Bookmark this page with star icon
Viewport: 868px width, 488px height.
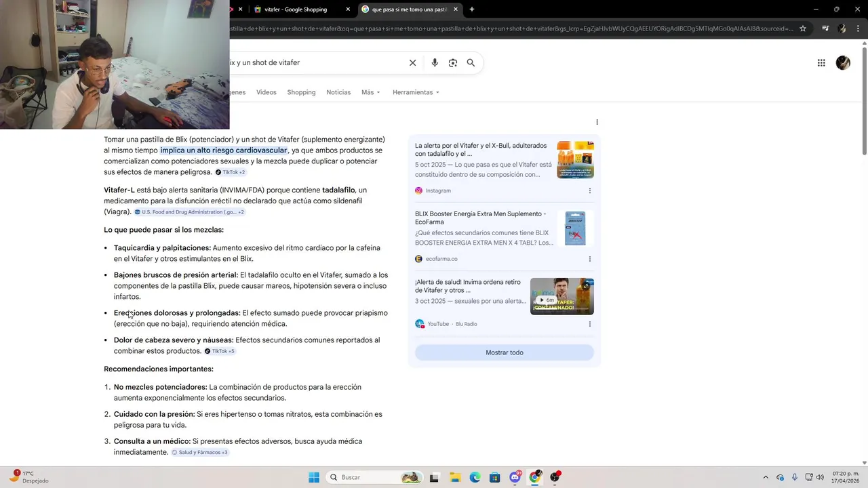[x=803, y=28]
